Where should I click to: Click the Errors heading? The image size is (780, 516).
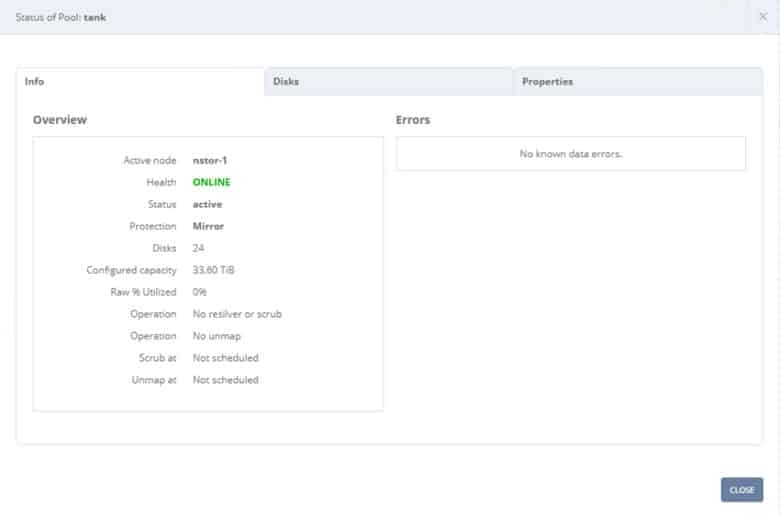(x=413, y=120)
